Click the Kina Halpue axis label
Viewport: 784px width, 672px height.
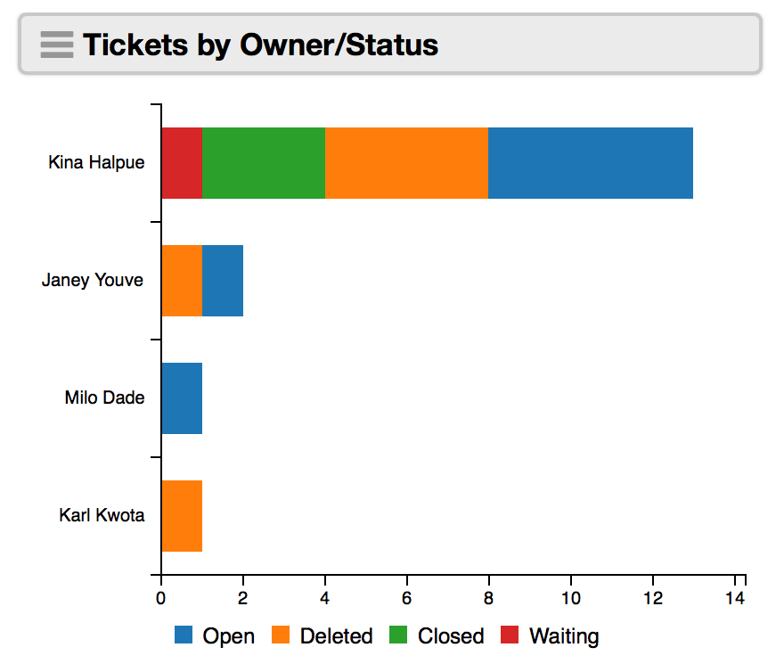[x=96, y=162]
